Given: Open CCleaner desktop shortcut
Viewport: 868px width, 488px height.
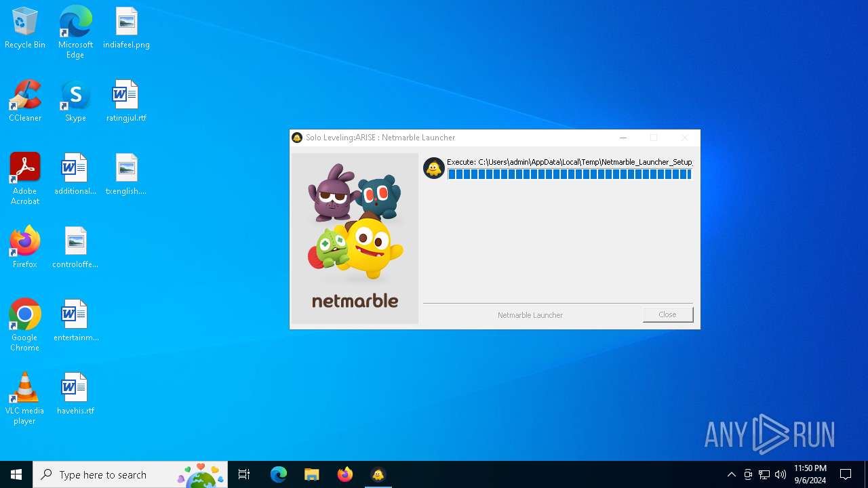Looking at the screenshot, I should click(x=25, y=101).
